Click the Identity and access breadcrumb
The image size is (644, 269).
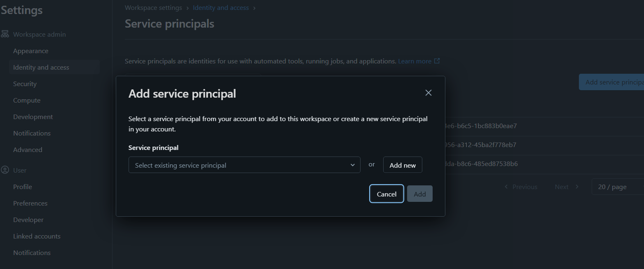221,8
